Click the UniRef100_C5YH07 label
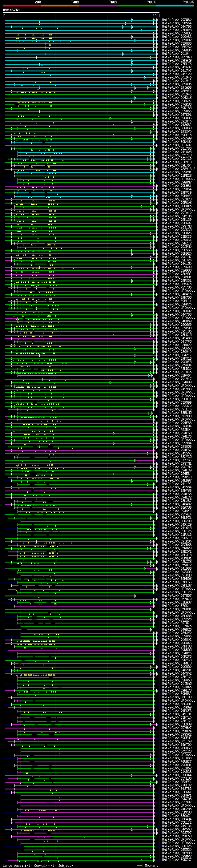This screenshot has height=868, width=197. click(x=176, y=728)
